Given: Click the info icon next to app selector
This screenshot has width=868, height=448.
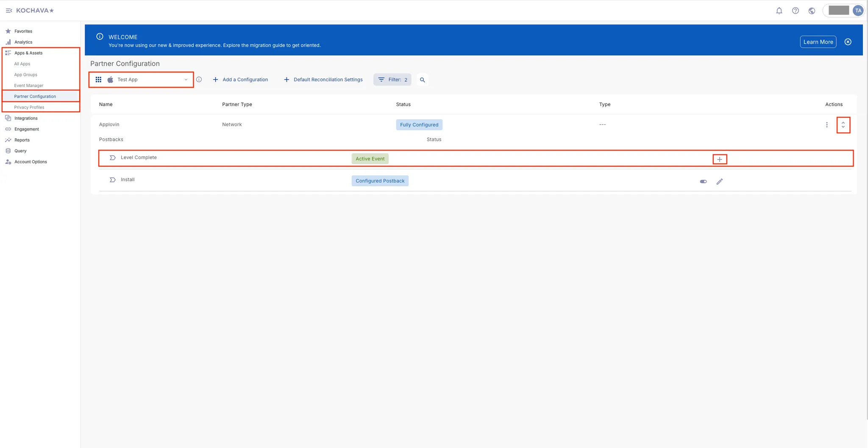Looking at the screenshot, I should point(199,79).
